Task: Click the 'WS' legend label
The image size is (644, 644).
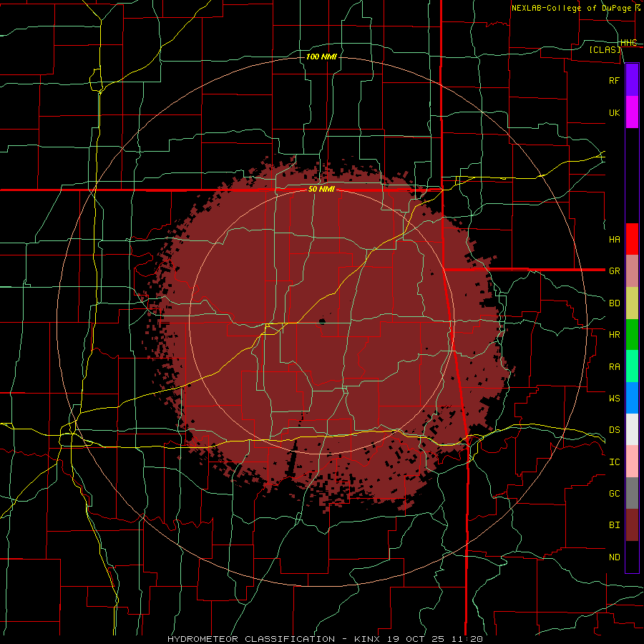Action: [x=615, y=399]
